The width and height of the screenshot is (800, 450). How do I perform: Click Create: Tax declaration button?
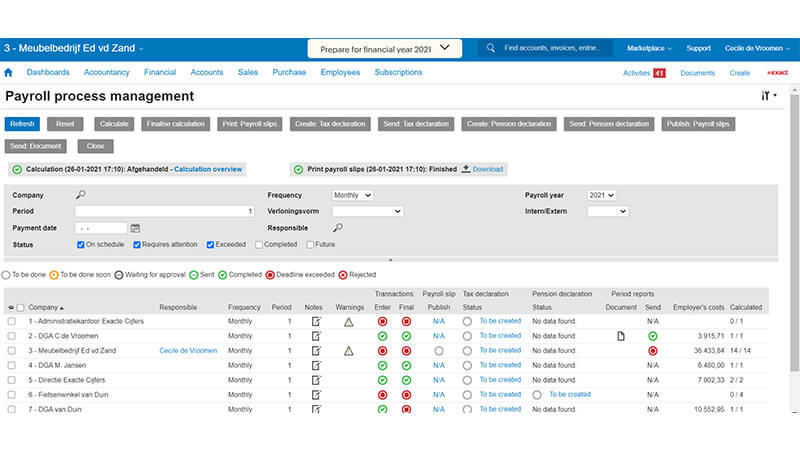click(x=330, y=124)
